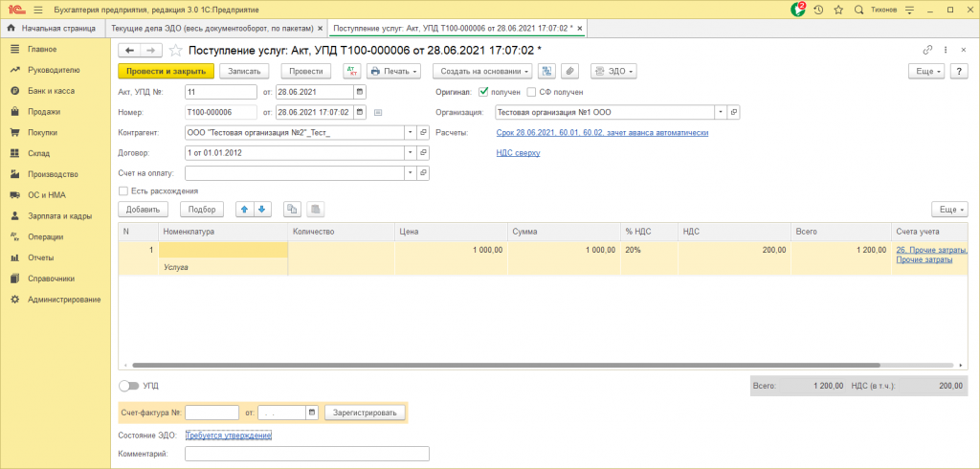The height and width of the screenshot is (469, 980).
Task: Go back with the left arrow button
Action: point(130,51)
